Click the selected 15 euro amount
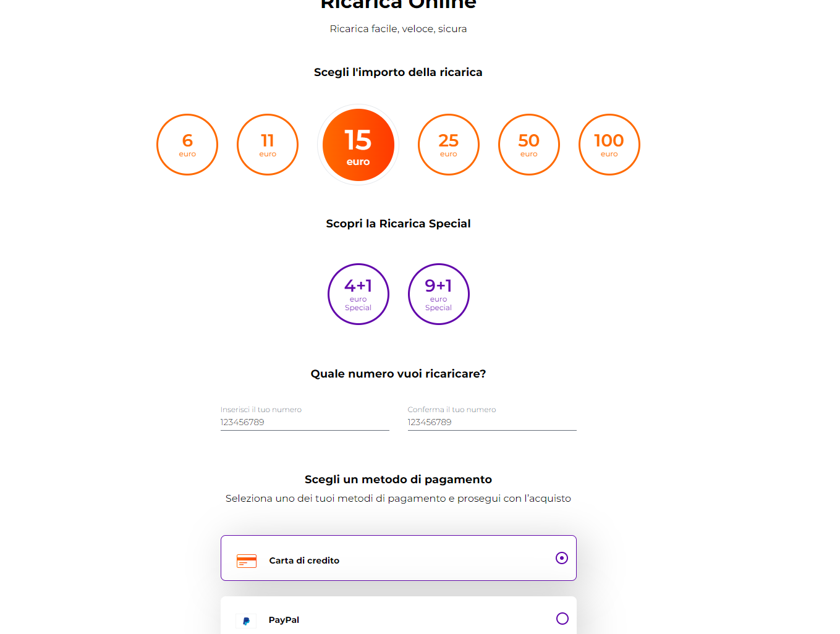This screenshot has height=634, width=840. coord(358,145)
